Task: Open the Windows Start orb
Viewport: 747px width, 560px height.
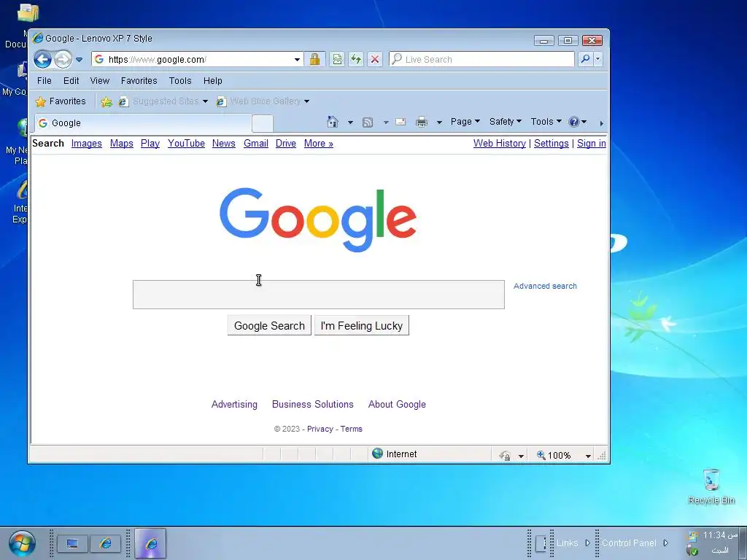Action: [x=22, y=543]
